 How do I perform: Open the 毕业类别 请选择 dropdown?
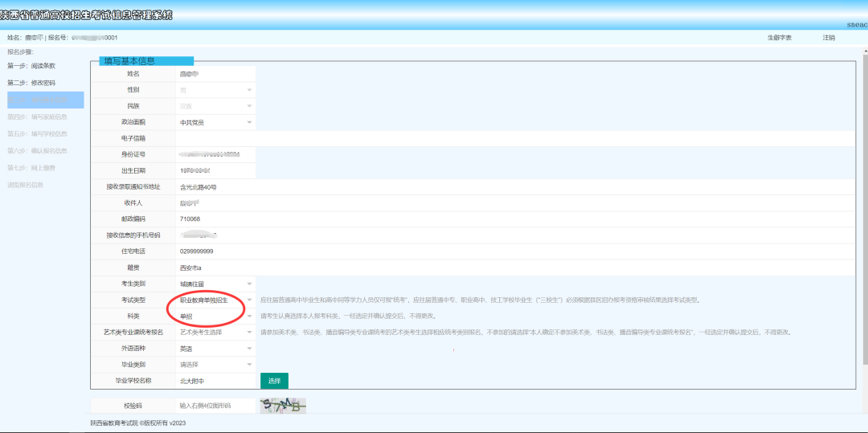[x=216, y=365]
